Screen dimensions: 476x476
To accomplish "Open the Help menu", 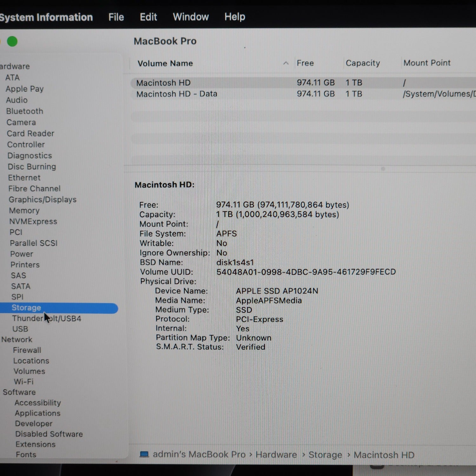I will (235, 17).
